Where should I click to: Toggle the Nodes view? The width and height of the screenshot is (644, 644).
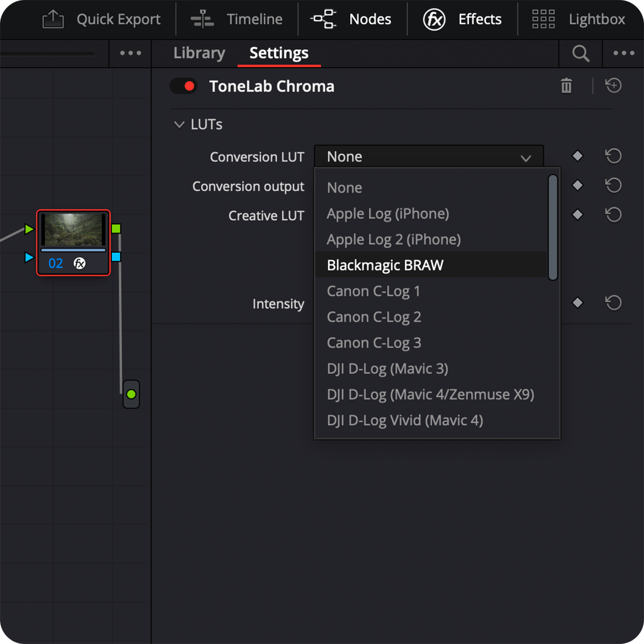(351, 19)
